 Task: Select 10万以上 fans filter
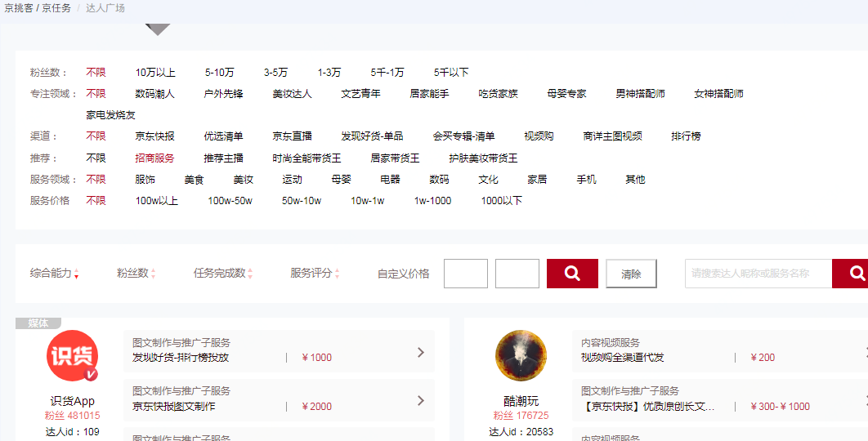pos(155,73)
